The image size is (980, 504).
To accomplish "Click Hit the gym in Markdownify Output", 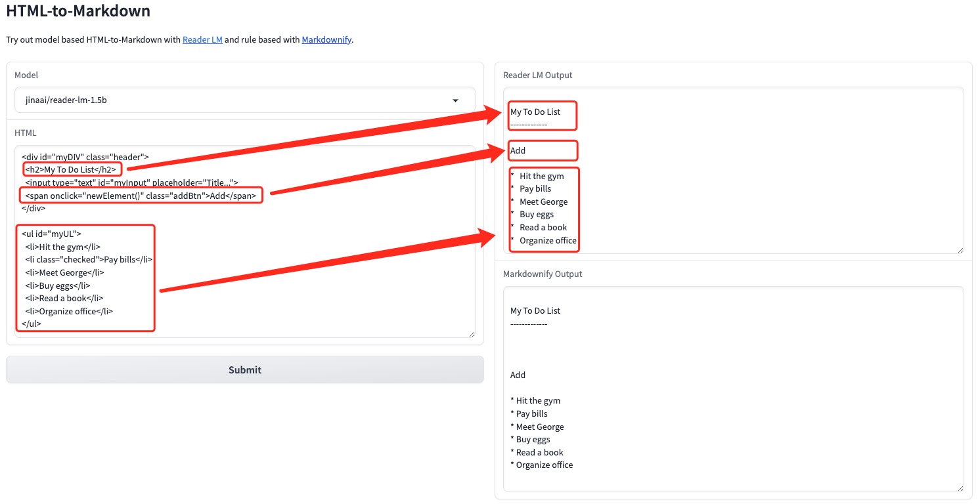I will click(x=539, y=401).
